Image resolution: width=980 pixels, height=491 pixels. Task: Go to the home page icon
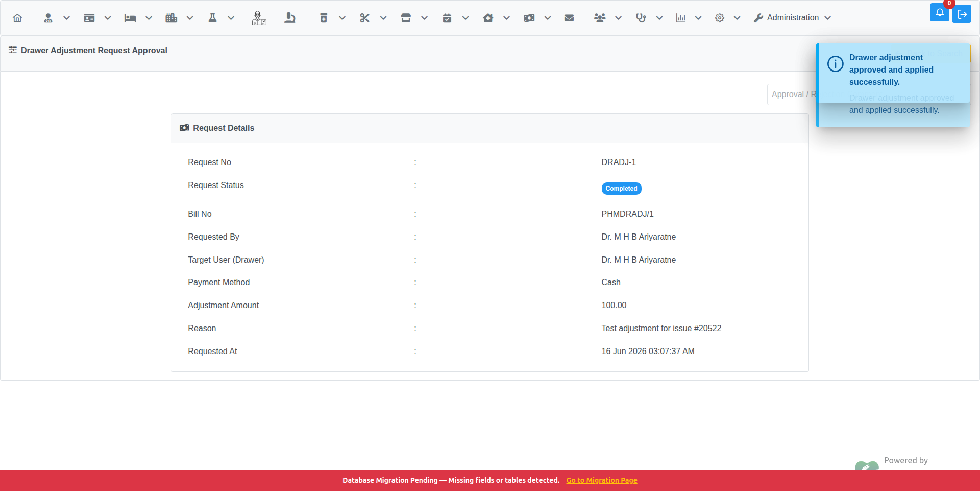click(17, 18)
